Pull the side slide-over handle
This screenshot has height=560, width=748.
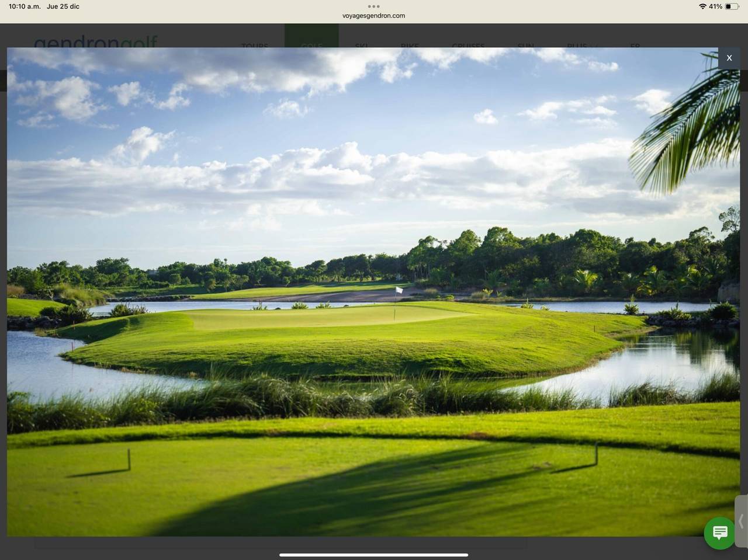741,521
